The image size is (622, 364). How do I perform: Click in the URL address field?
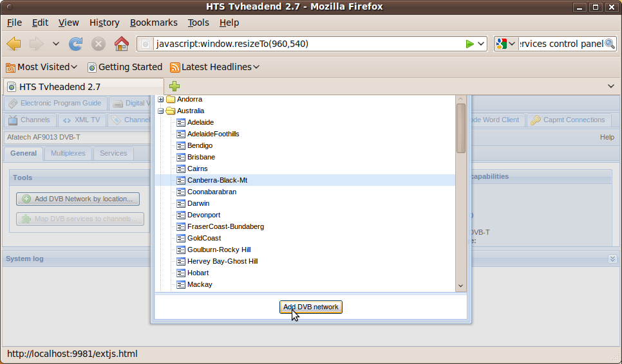click(x=308, y=44)
